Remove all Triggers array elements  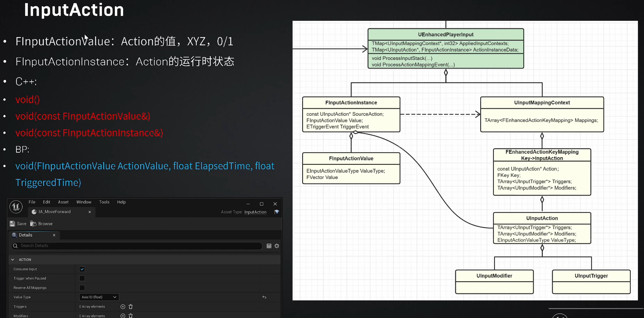tap(131, 307)
